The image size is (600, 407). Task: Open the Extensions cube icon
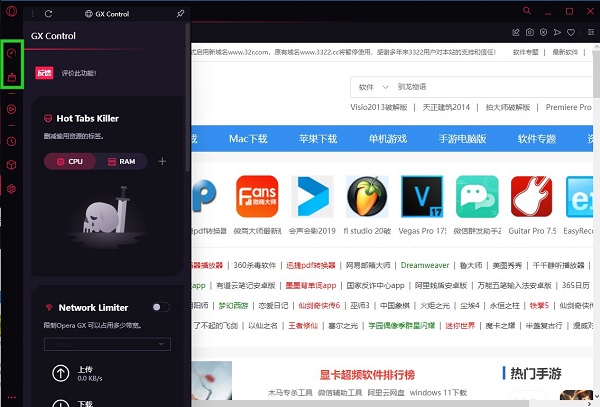point(11,165)
